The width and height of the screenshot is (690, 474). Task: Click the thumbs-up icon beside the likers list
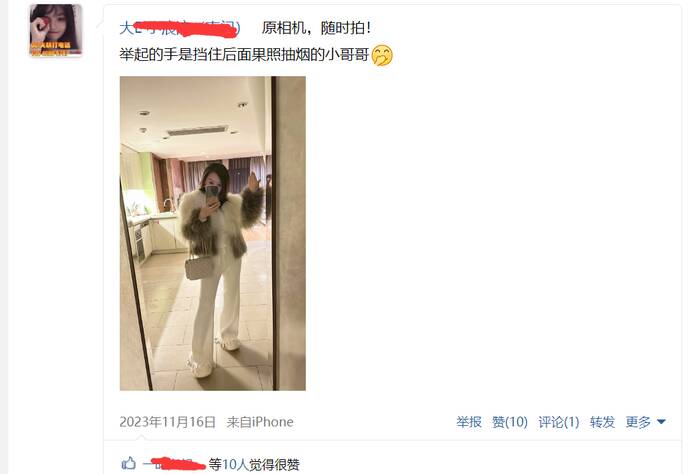coord(128,463)
